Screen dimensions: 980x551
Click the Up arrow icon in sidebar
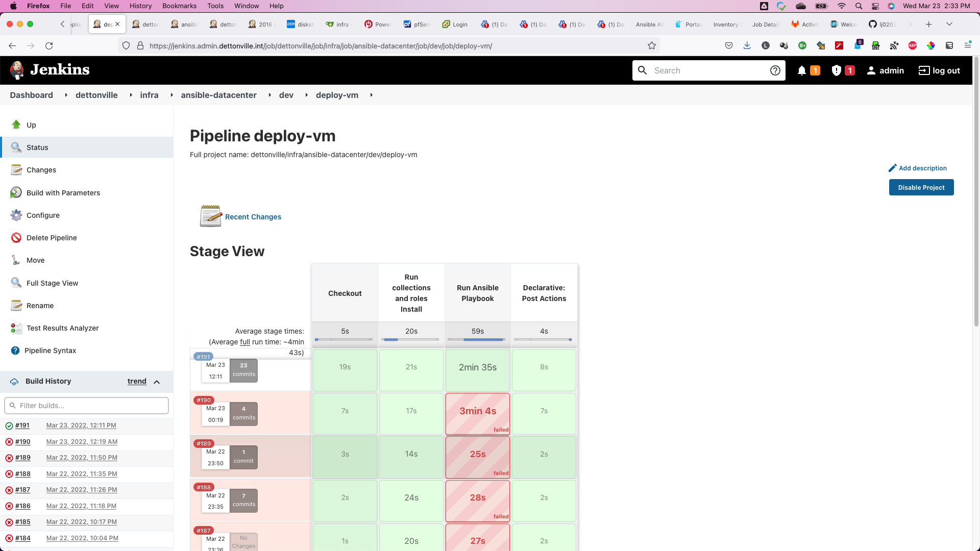(16, 124)
